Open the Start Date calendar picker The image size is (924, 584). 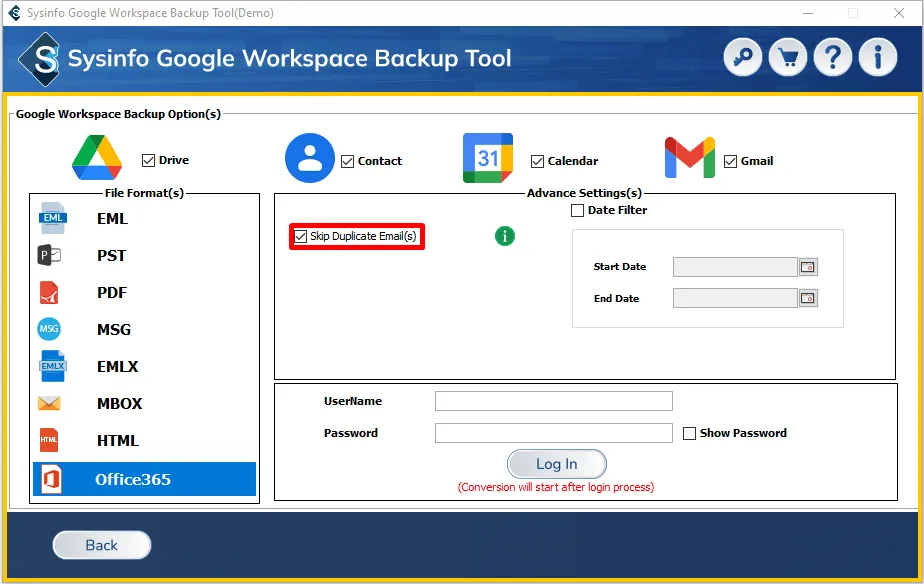pos(808,267)
